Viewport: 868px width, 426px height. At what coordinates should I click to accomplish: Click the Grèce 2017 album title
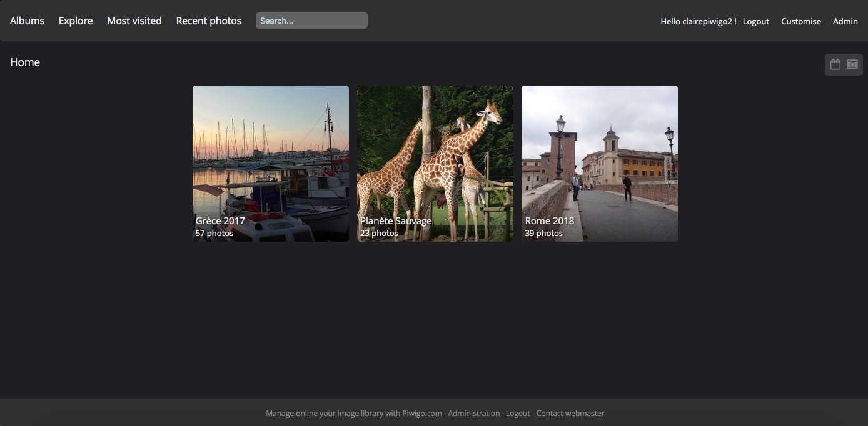point(220,220)
